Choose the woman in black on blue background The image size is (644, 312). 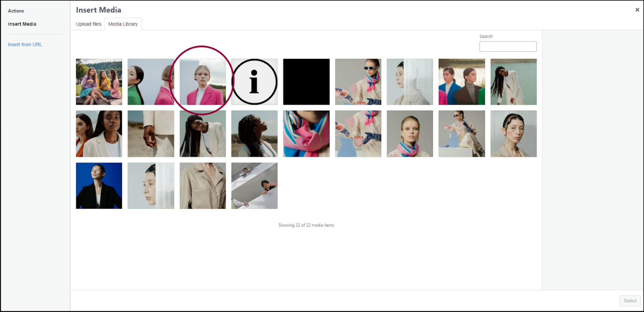point(99,185)
